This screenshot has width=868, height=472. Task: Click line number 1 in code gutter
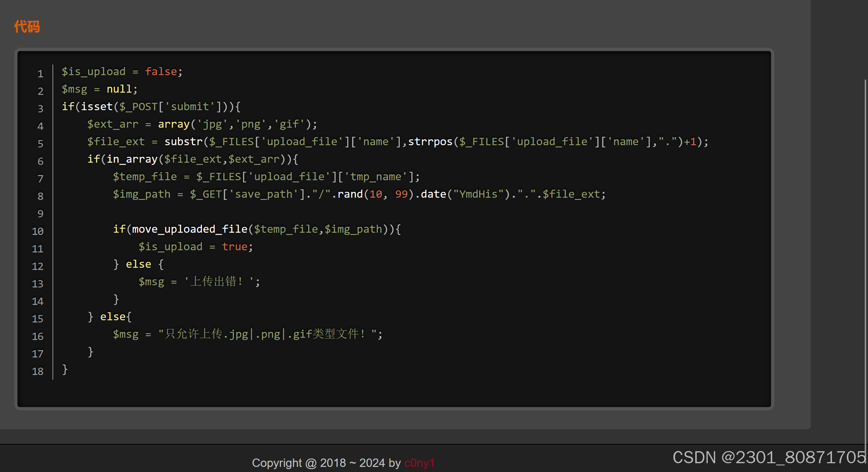point(40,74)
